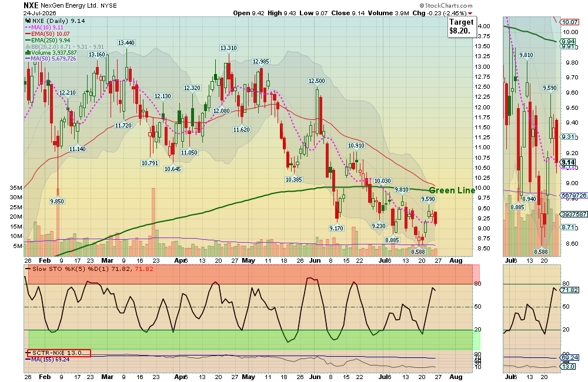Image resolution: width=588 pixels, height=382 pixels.
Task: Click the 10.910 price label
Action: tap(356, 146)
